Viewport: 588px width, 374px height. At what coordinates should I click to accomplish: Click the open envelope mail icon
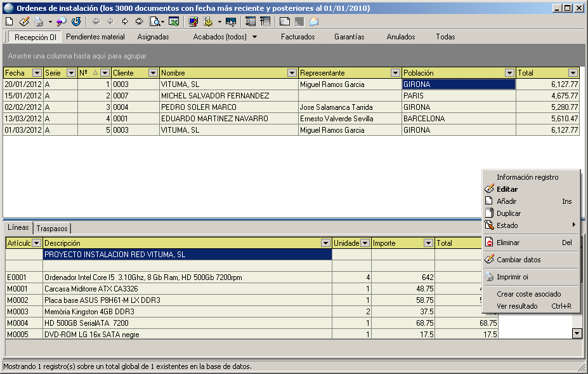(314, 22)
